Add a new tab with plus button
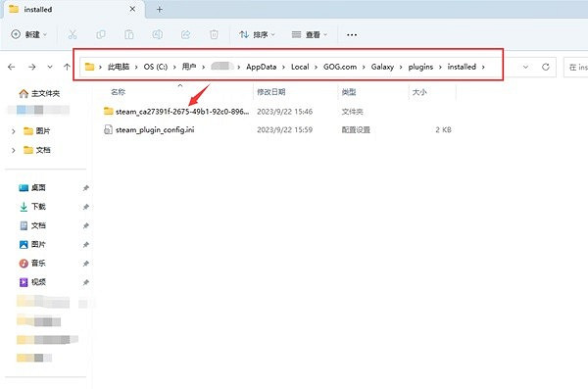The width and height of the screenshot is (588, 389). coord(160,10)
